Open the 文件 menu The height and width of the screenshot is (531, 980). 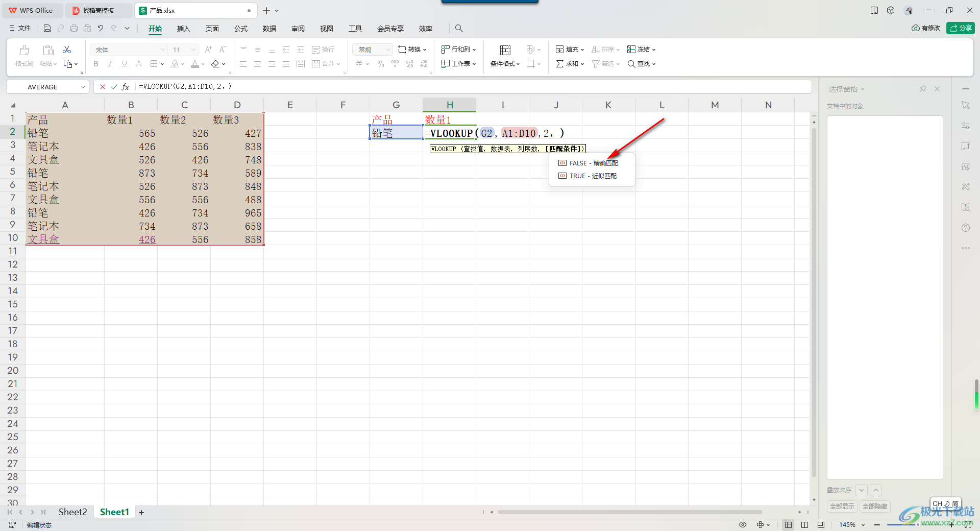[x=20, y=29]
